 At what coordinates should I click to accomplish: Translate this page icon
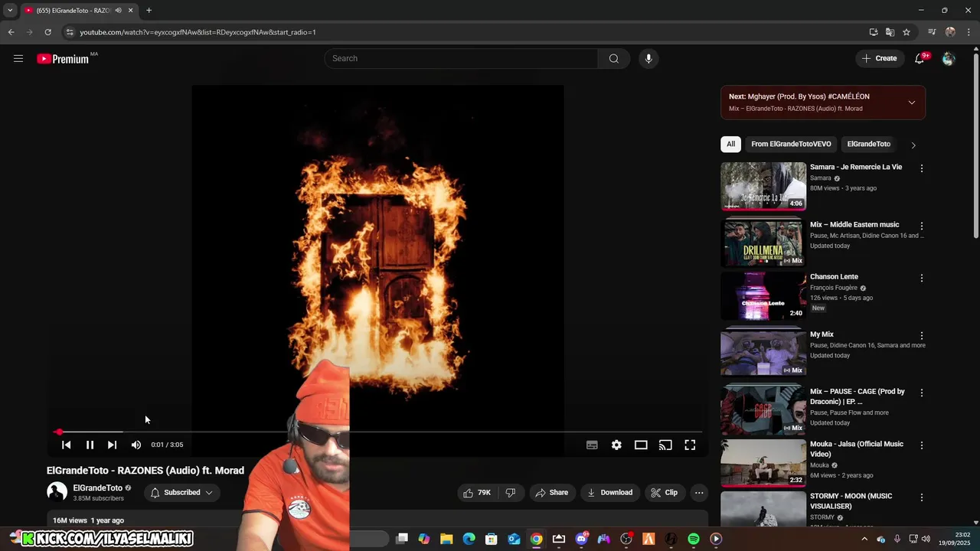[x=890, y=32]
